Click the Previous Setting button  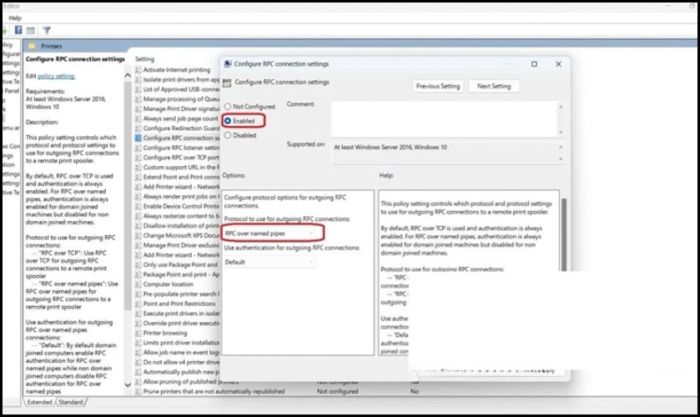coord(438,86)
